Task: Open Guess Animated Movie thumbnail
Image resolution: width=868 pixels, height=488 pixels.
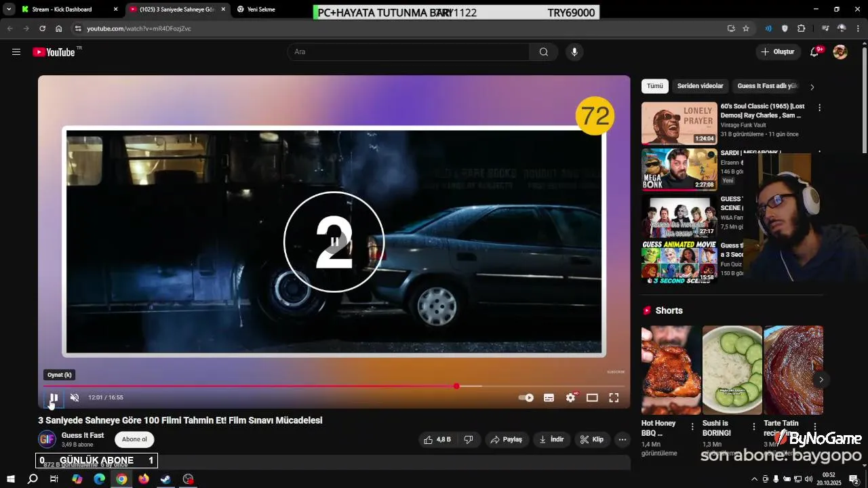Action: (x=679, y=262)
